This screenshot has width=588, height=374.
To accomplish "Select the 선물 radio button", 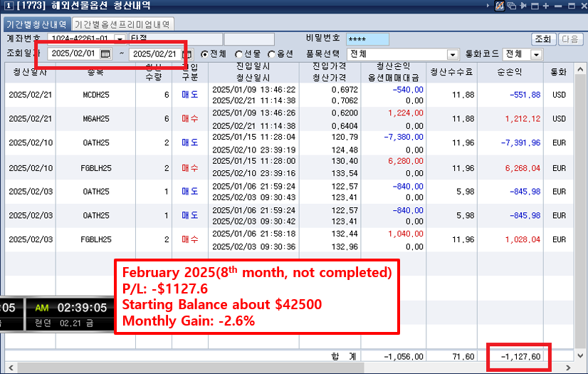I will [x=238, y=54].
